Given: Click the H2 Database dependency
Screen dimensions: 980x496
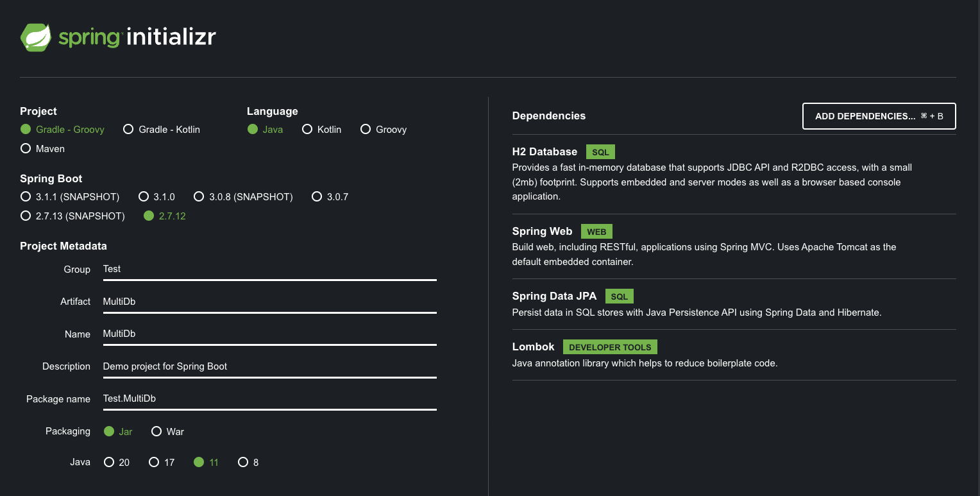Looking at the screenshot, I should tap(734, 174).
